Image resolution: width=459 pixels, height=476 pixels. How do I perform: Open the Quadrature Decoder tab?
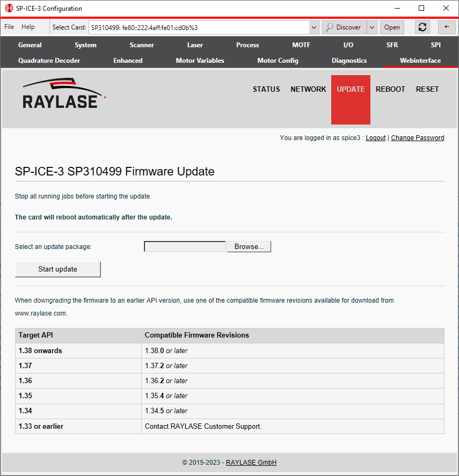point(49,61)
